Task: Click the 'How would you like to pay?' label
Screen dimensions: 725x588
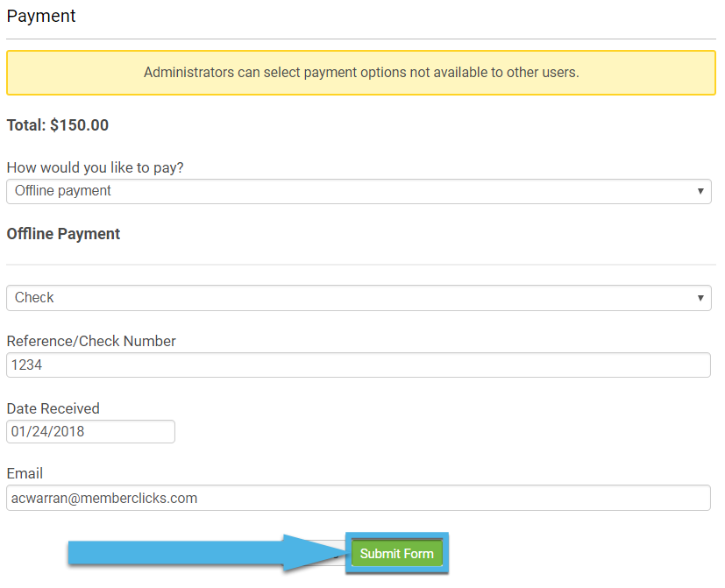Action: click(x=96, y=167)
